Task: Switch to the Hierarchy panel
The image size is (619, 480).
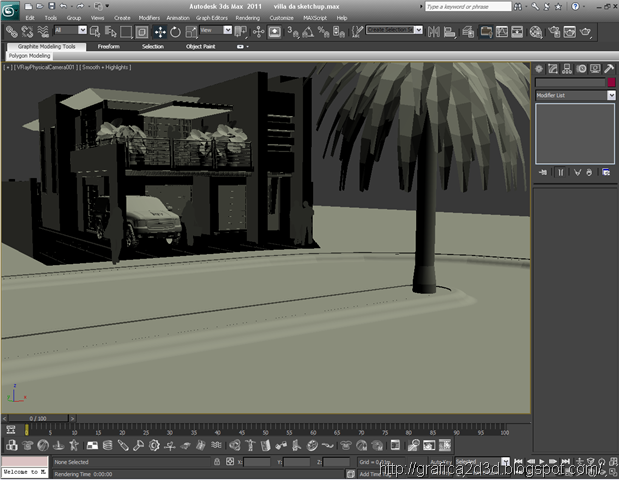Action: point(567,68)
